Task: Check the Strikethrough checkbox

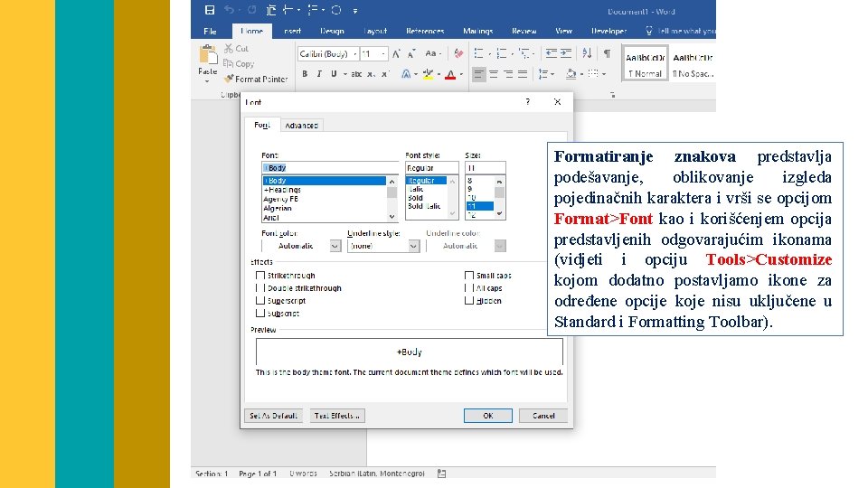Action: (260, 275)
